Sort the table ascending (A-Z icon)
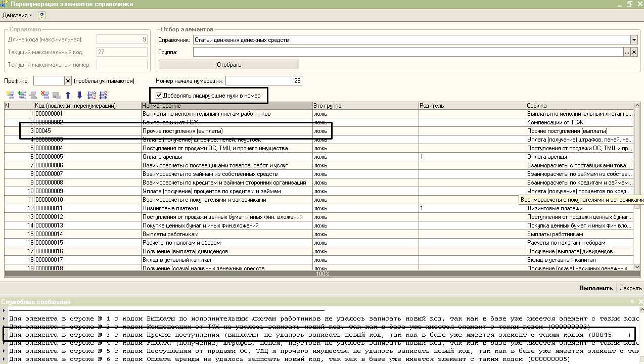644x364 pixels. (91, 95)
